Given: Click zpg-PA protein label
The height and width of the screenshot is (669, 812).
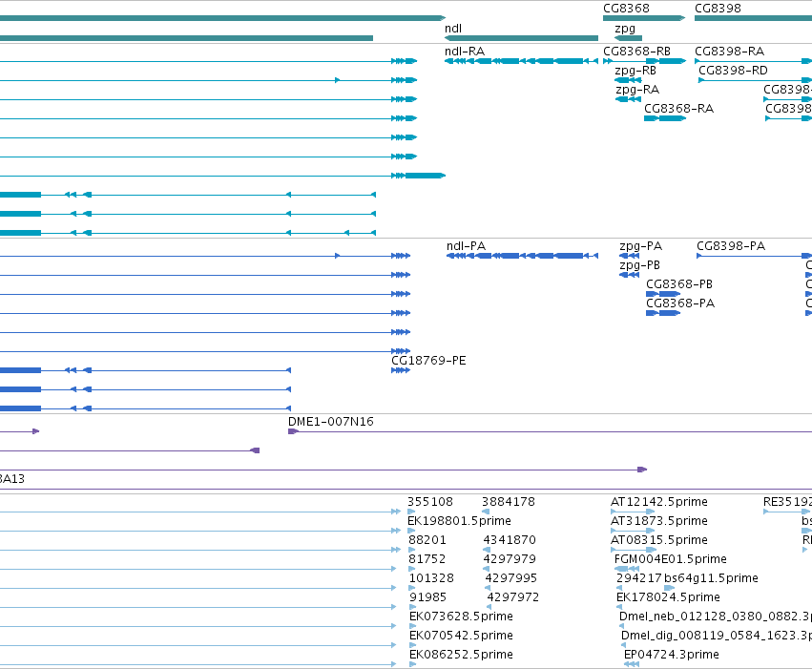Looking at the screenshot, I should (641, 246).
